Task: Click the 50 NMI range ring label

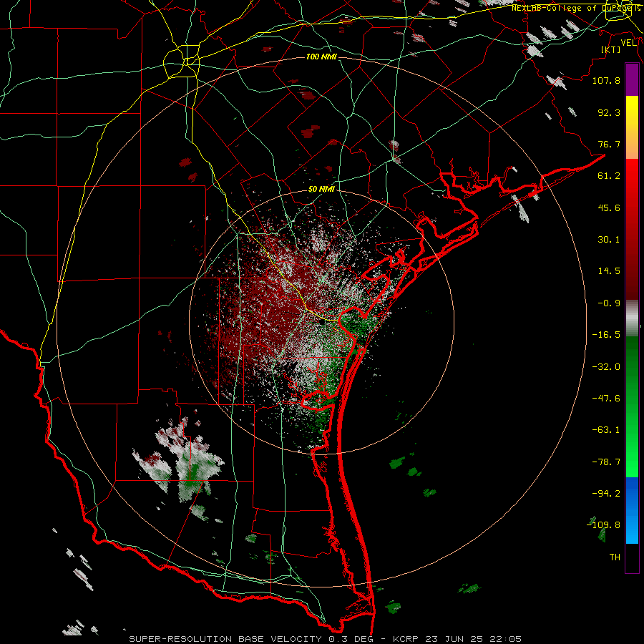Action: [321, 189]
